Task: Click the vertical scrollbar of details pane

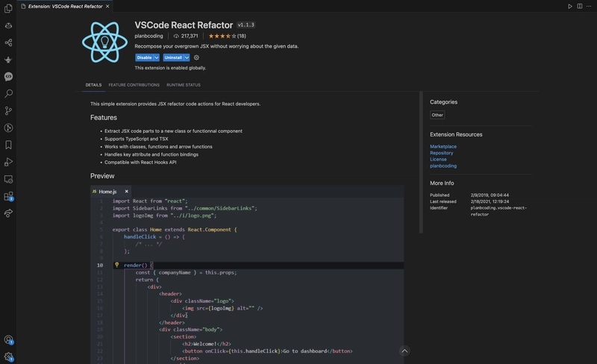Action: (x=421, y=163)
